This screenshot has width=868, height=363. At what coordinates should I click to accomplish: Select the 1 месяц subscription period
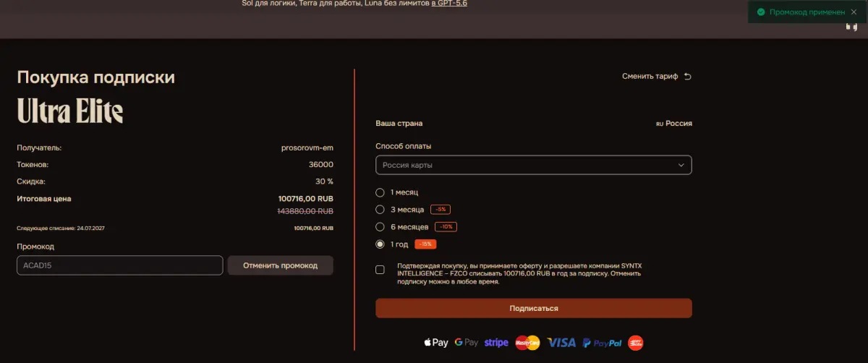380,192
